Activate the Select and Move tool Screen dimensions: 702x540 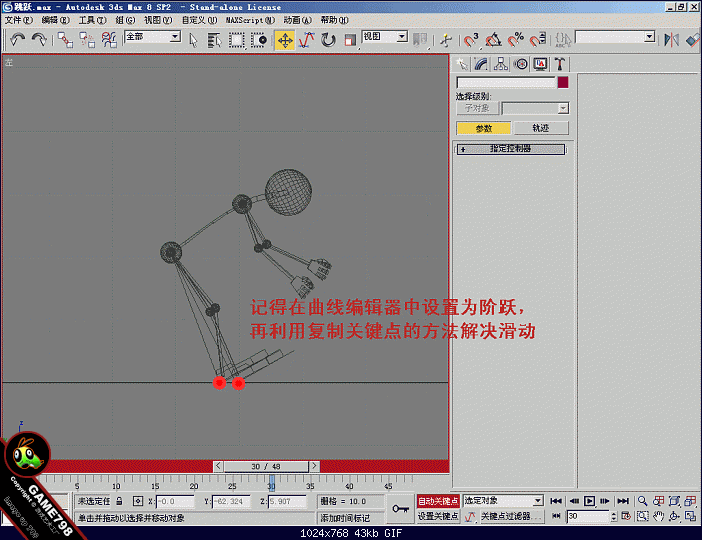tap(285, 40)
